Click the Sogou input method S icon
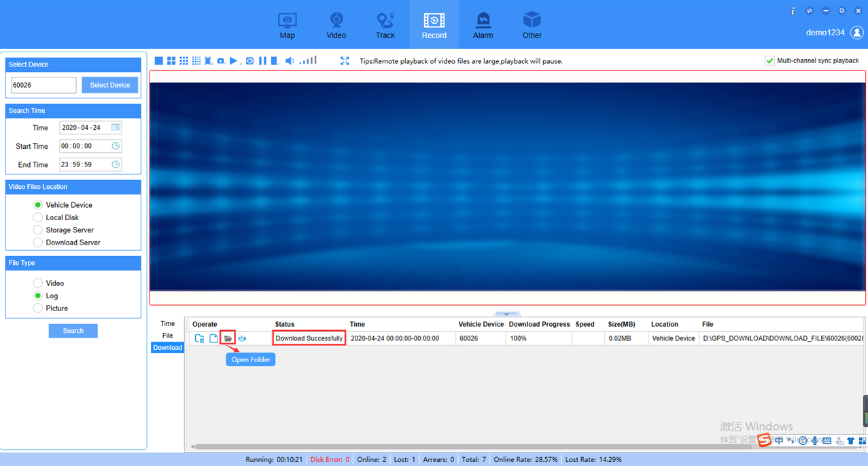868x466 pixels. click(x=765, y=440)
